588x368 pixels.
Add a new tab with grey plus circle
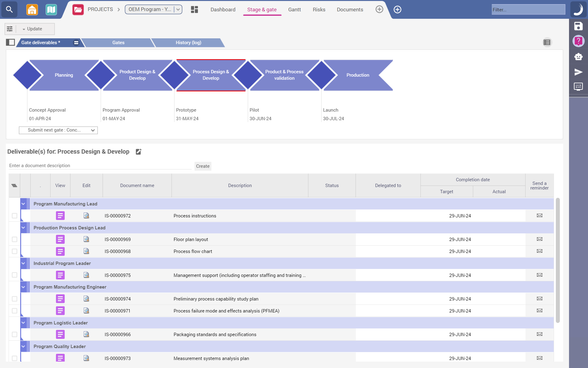click(x=379, y=10)
